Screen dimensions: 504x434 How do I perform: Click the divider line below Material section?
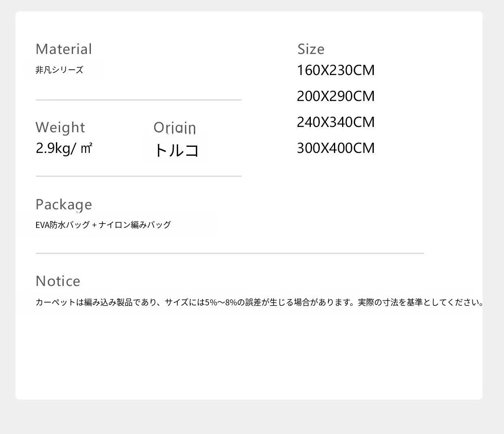point(138,100)
